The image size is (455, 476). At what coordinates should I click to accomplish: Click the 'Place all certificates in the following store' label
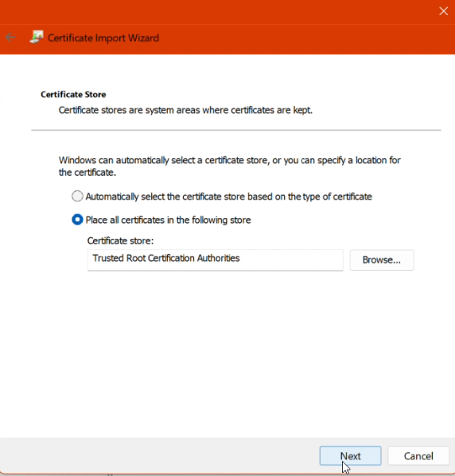(168, 220)
